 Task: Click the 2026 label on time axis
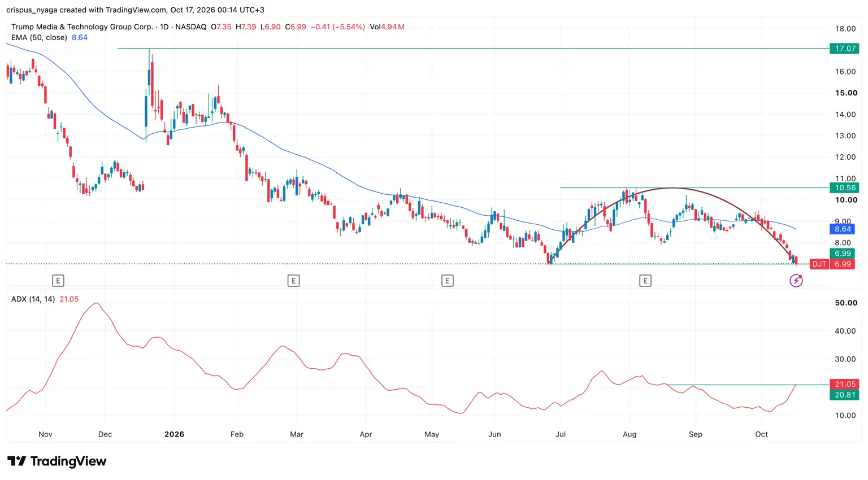[174, 434]
